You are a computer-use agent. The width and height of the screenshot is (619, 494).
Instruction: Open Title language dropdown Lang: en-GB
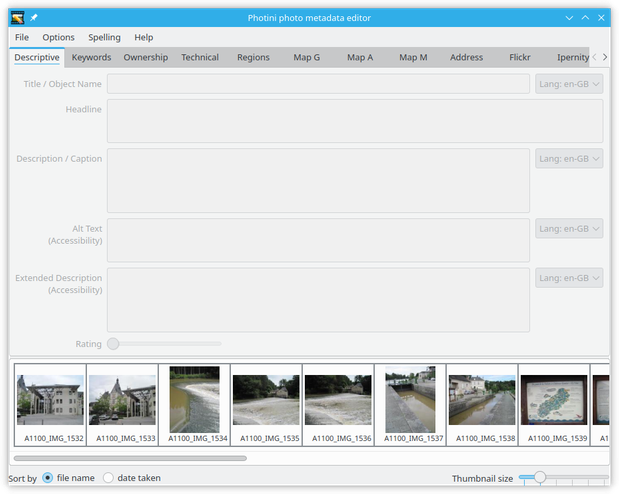569,84
